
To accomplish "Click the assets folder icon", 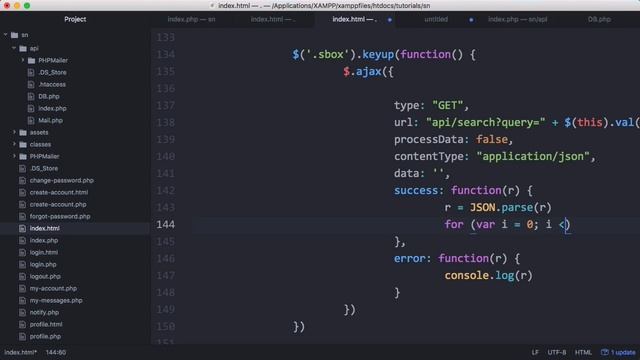I will point(23,133).
